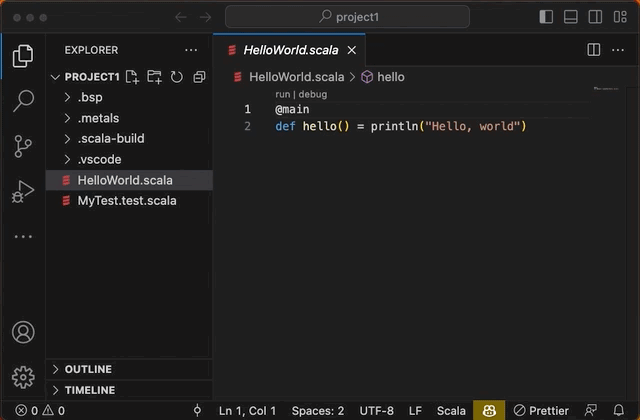Go to line via Ln 1, Col 1
The height and width of the screenshot is (420, 640).
[x=247, y=410]
